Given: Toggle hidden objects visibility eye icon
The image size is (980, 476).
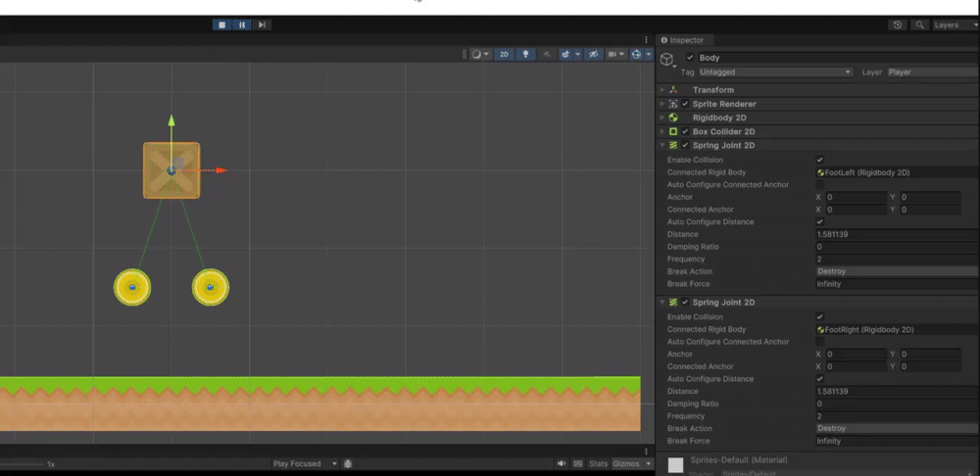Looking at the screenshot, I should click(x=594, y=54).
